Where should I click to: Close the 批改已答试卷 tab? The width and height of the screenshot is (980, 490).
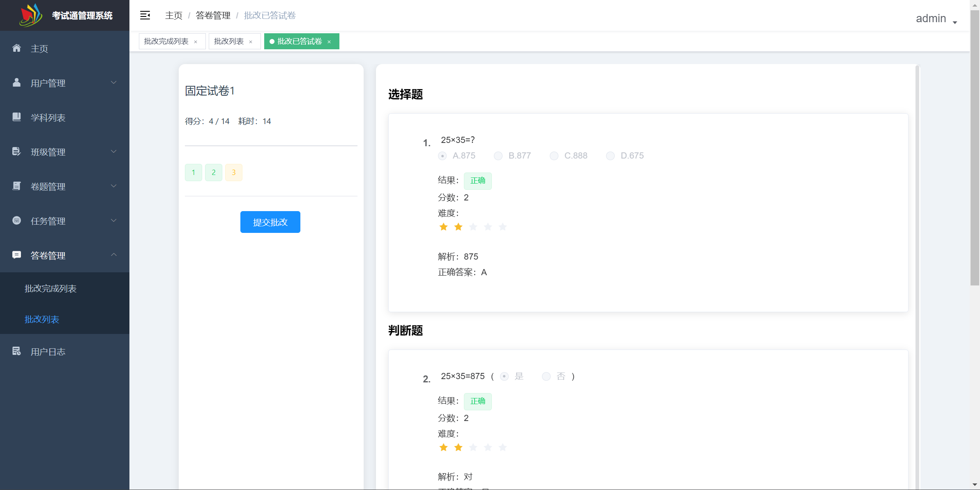coord(329,41)
